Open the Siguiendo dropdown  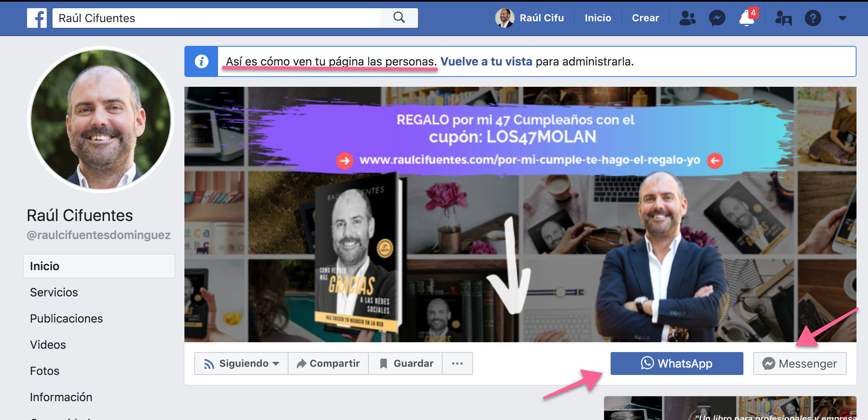pos(241,364)
